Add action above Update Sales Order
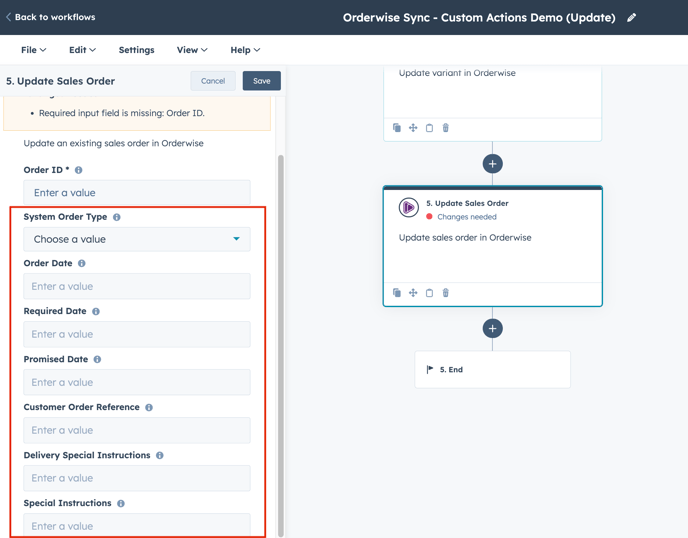 click(492, 164)
